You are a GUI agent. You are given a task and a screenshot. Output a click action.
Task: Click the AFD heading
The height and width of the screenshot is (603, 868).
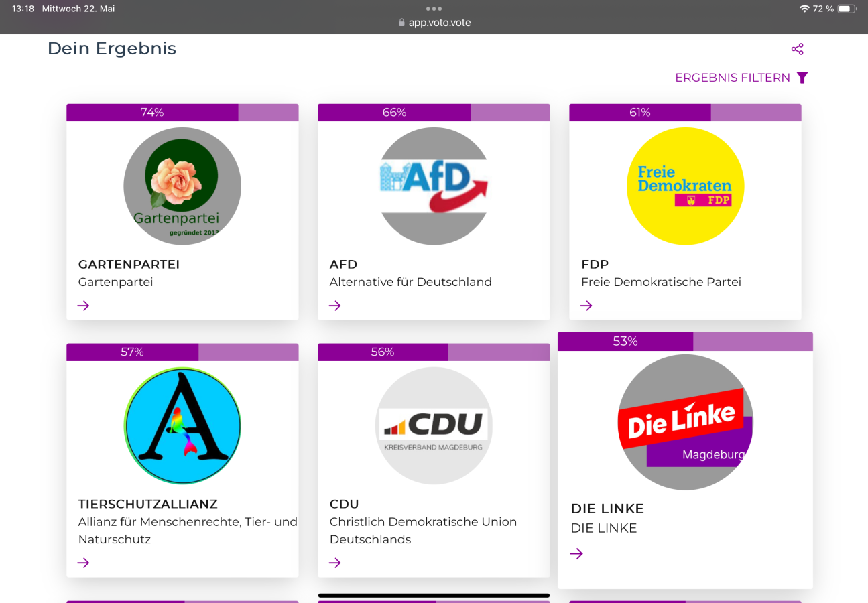click(x=343, y=264)
